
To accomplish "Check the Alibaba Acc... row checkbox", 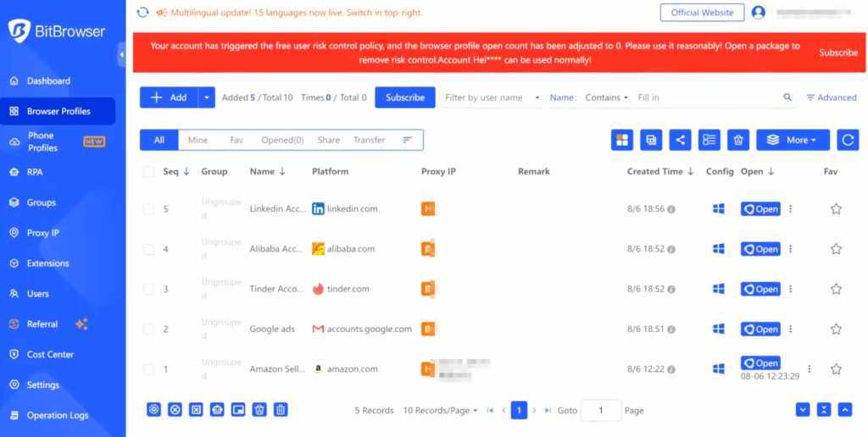I will [148, 249].
